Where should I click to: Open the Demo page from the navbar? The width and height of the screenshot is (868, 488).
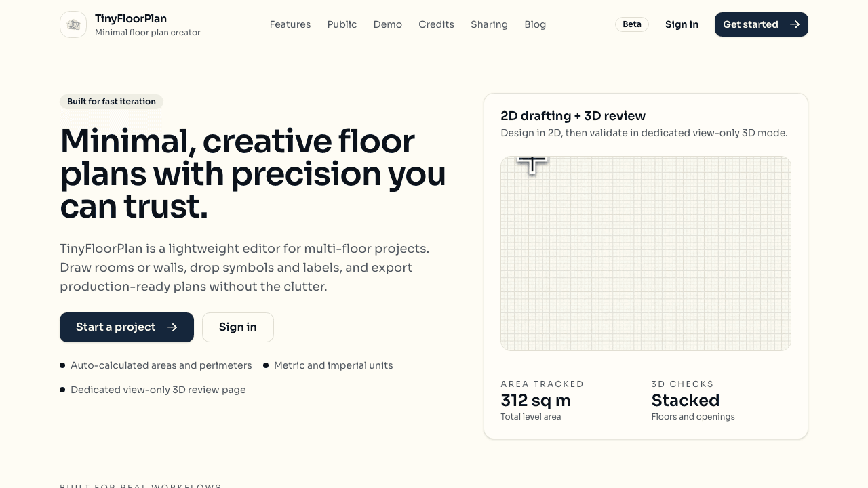coord(387,24)
